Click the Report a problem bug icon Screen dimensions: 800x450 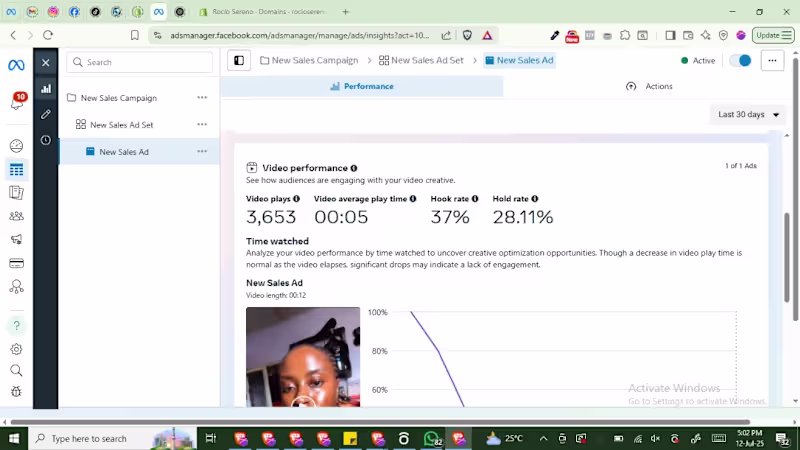[16, 391]
